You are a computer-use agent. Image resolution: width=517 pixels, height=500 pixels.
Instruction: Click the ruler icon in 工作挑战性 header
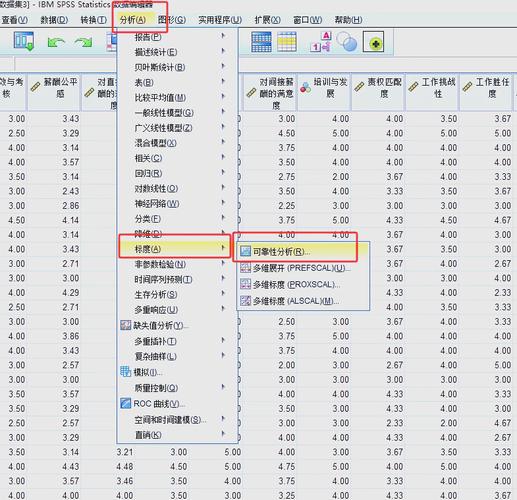click(x=413, y=87)
